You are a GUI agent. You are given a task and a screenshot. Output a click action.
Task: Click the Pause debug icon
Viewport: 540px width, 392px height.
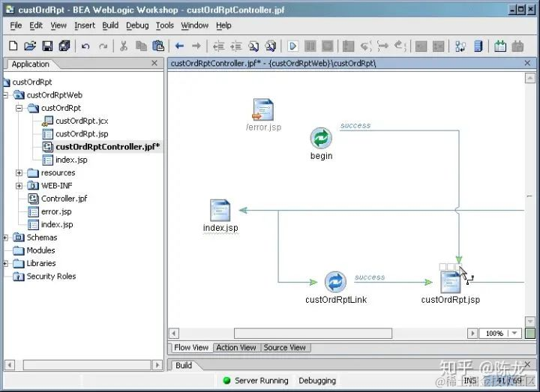click(x=310, y=46)
